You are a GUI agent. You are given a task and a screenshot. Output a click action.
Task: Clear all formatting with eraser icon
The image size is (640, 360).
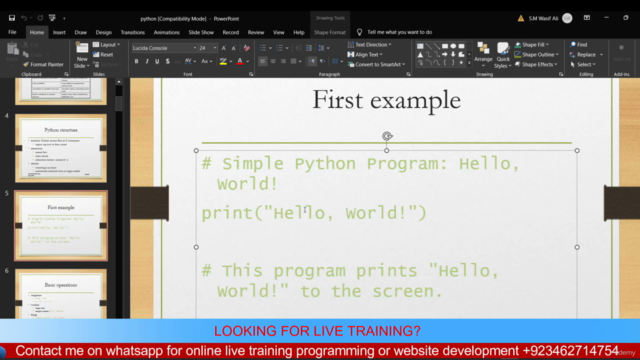247,48
